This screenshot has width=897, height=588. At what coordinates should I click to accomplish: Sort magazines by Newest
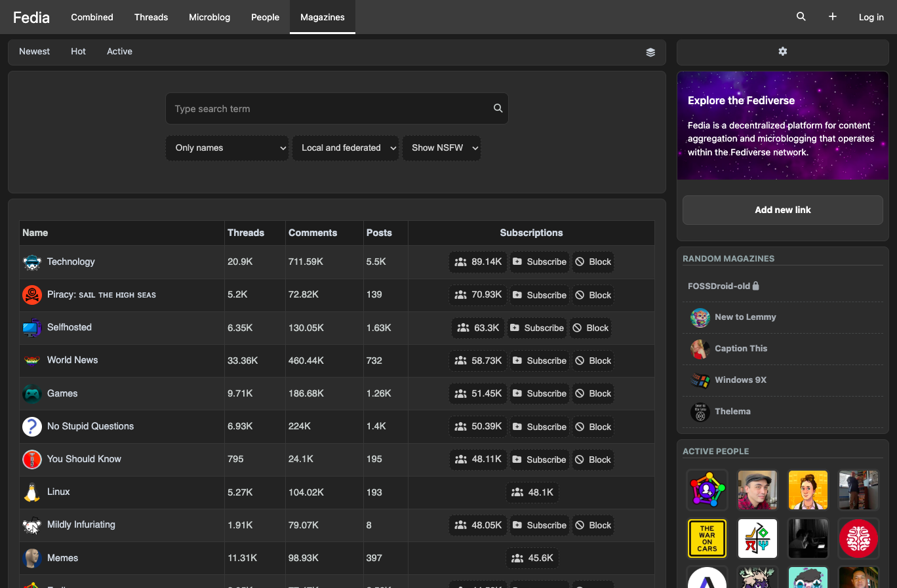click(34, 52)
